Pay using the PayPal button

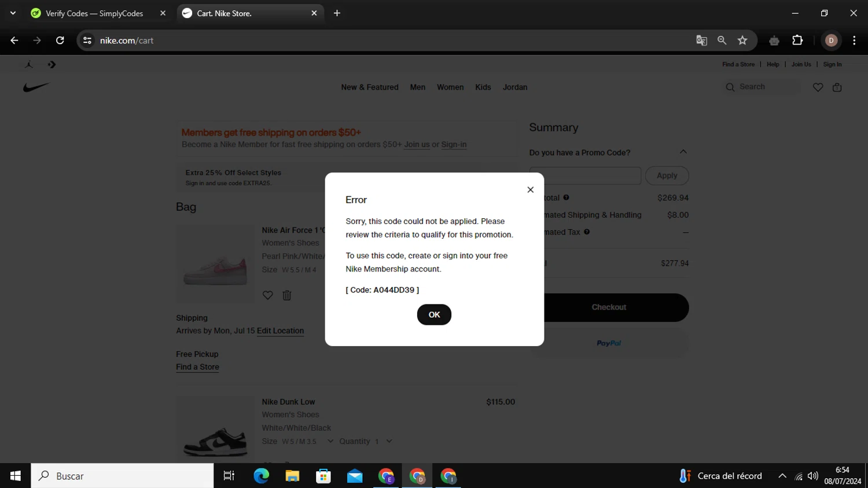click(609, 343)
